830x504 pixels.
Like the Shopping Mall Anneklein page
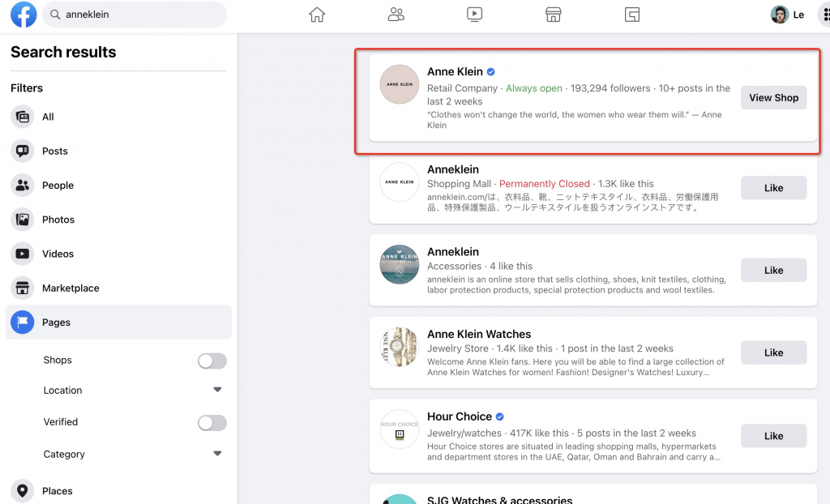773,188
